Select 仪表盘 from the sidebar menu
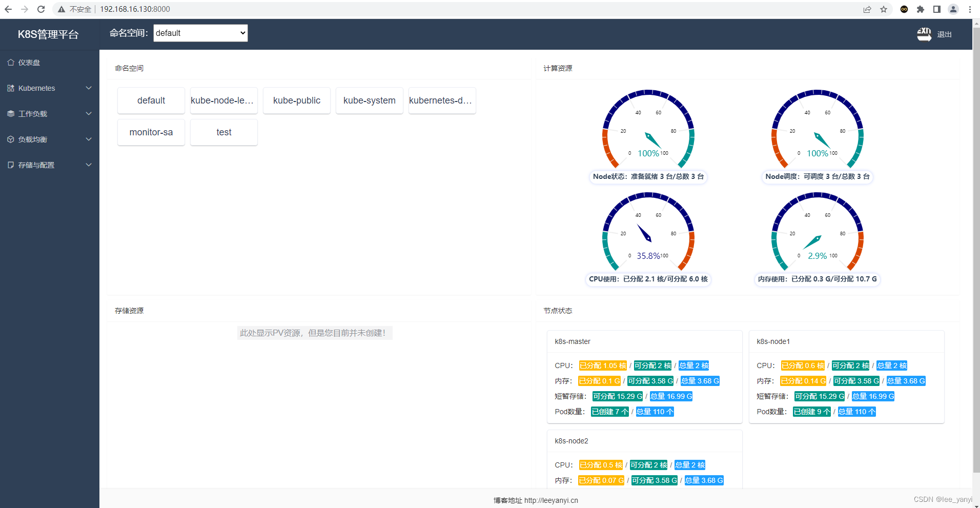 [29, 62]
